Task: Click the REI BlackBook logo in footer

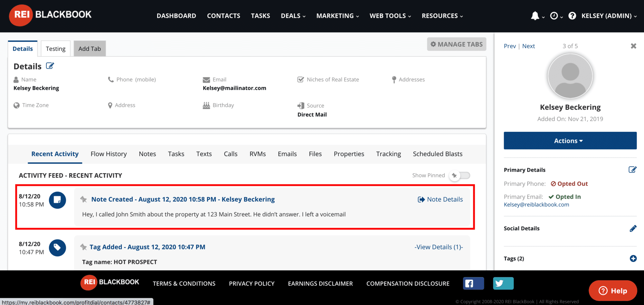Action: 110,282
